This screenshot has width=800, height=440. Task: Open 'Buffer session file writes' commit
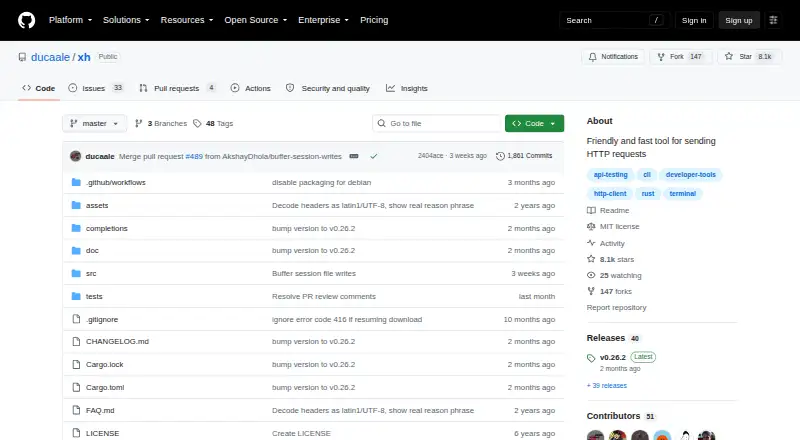[x=314, y=274]
